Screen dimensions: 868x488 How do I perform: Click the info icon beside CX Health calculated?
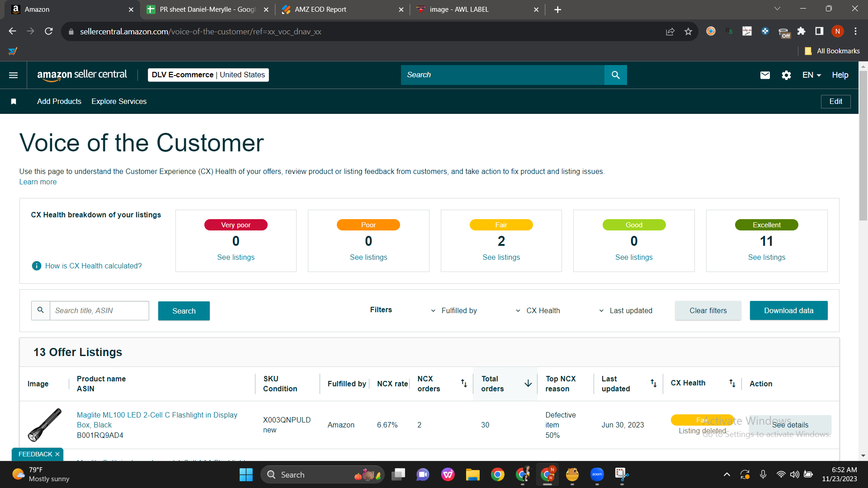pyautogui.click(x=37, y=266)
